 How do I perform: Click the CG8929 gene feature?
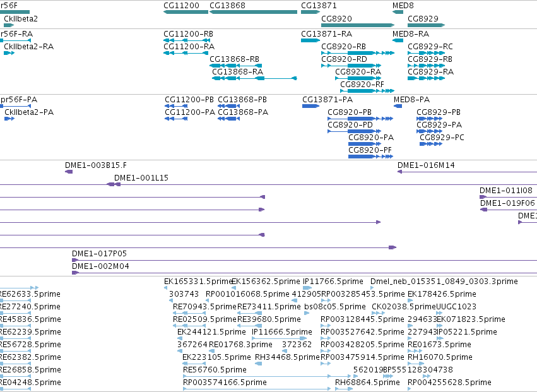[427, 25]
